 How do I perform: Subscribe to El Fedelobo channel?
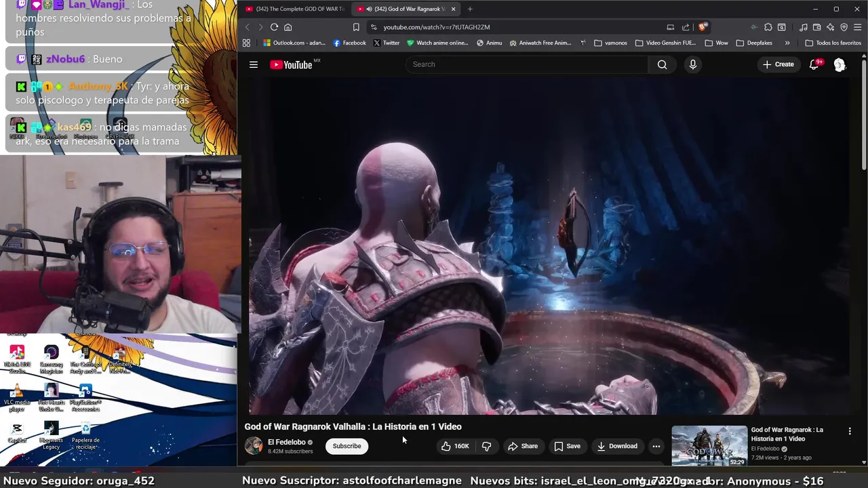tap(347, 446)
